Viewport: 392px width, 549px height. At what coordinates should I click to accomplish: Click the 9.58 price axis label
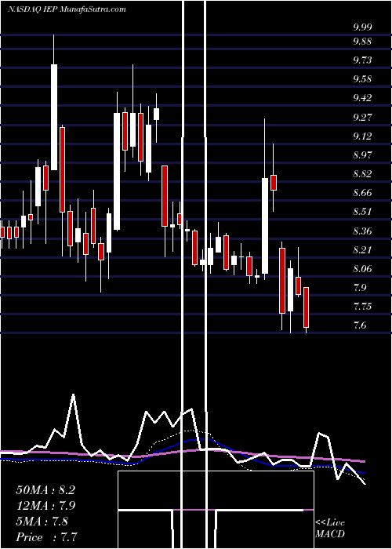coord(362,79)
